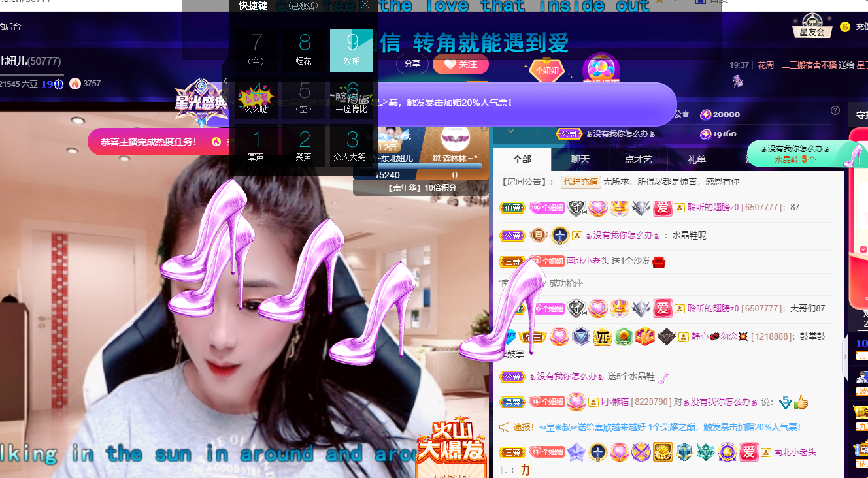Click the 花周一二三搬宿舍不播 gift ticker
The height and width of the screenshot is (478, 868).
point(797,65)
